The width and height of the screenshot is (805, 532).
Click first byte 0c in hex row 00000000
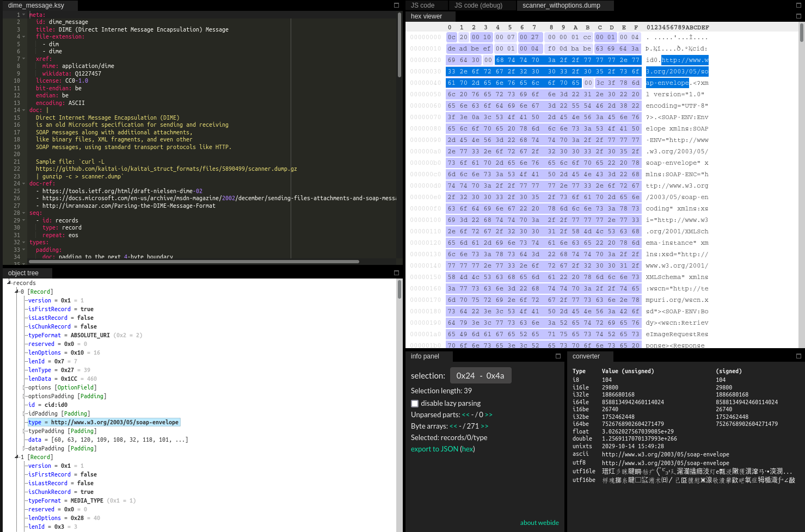(x=451, y=37)
